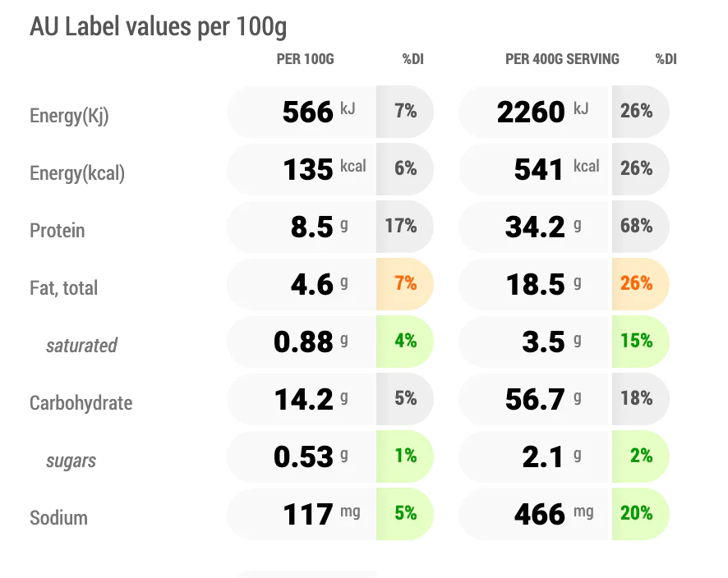728x578 pixels.
Task: Select the green 4% saturated badge
Action: click(405, 342)
